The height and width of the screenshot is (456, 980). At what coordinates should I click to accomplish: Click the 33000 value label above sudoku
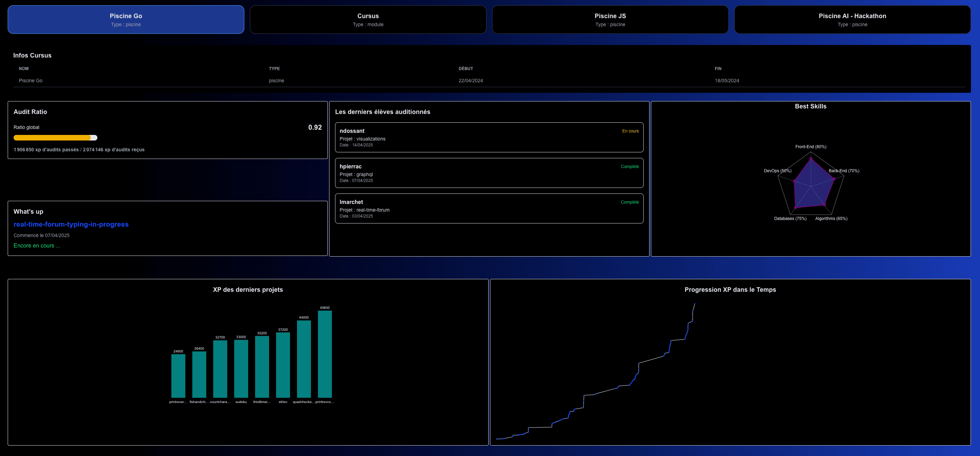(x=241, y=337)
